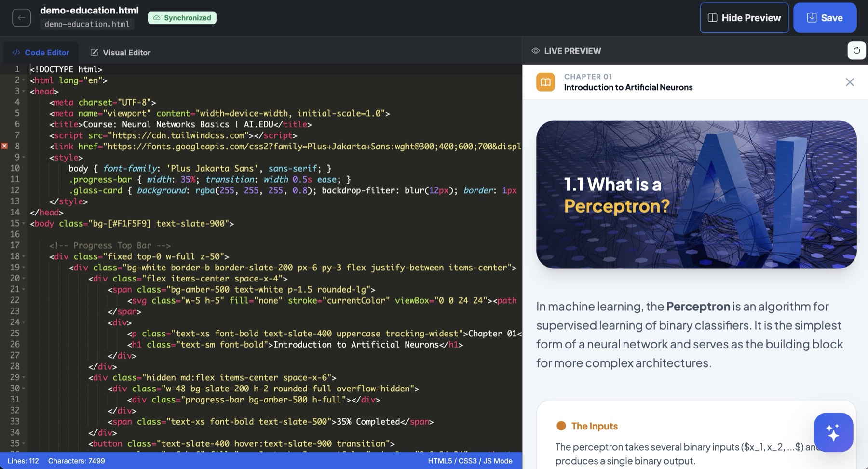The height and width of the screenshot is (469, 868).
Task: Click the The Inputs card heading
Action: point(595,426)
